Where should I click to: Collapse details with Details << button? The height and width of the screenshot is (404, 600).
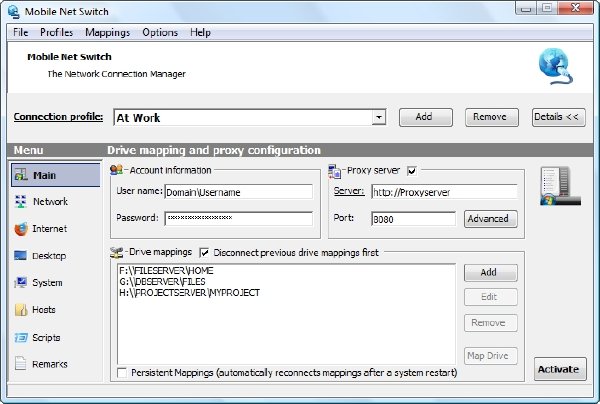(559, 117)
